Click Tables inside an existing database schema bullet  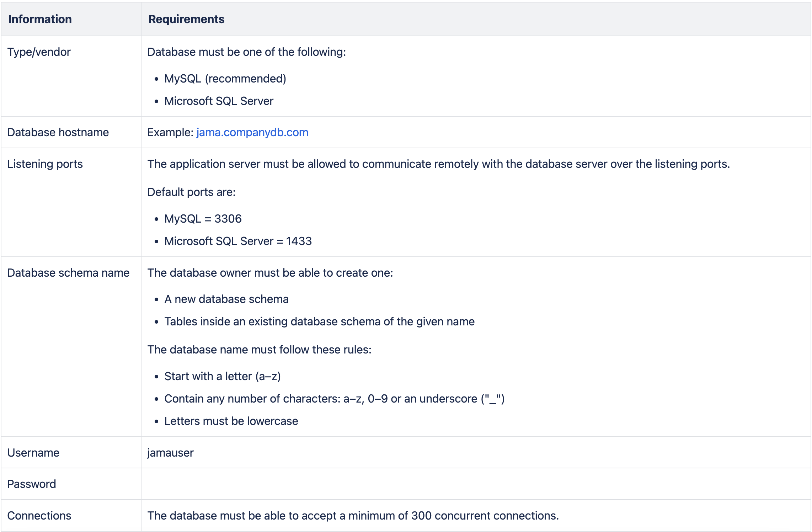pyautogui.click(x=319, y=321)
